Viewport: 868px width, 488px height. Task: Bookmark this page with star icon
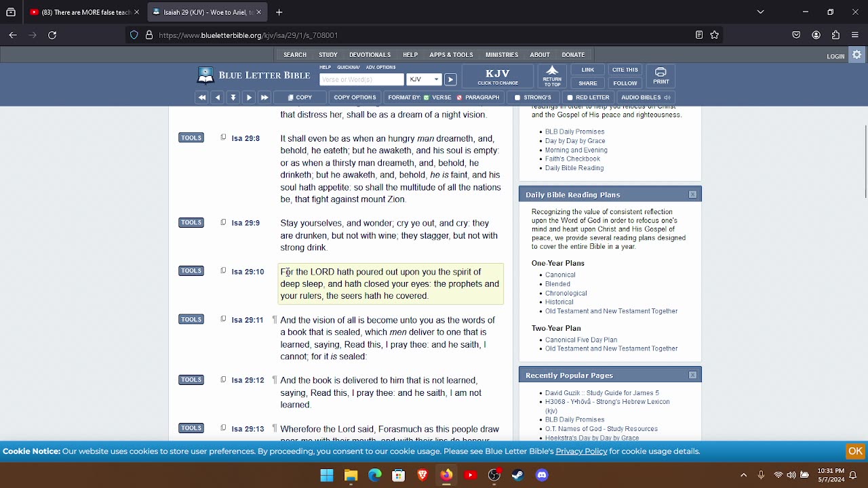[x=715, y=35]
